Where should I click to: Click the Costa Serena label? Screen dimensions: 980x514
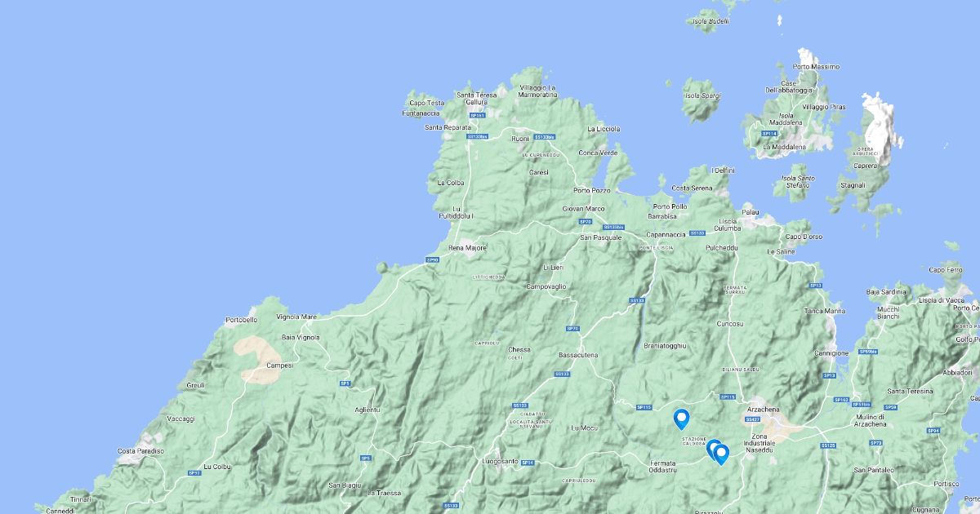[692, 188]
